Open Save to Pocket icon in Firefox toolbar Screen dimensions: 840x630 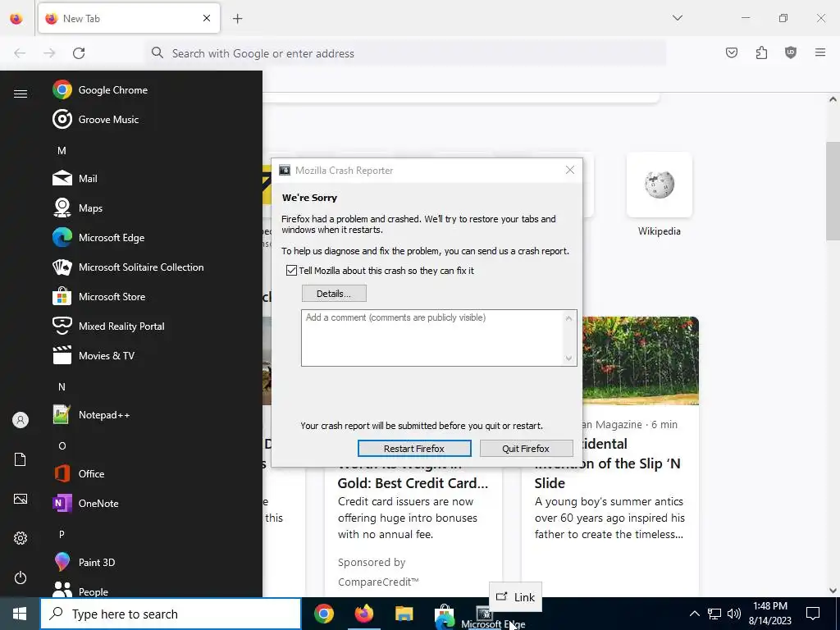[x=731, y=52]
